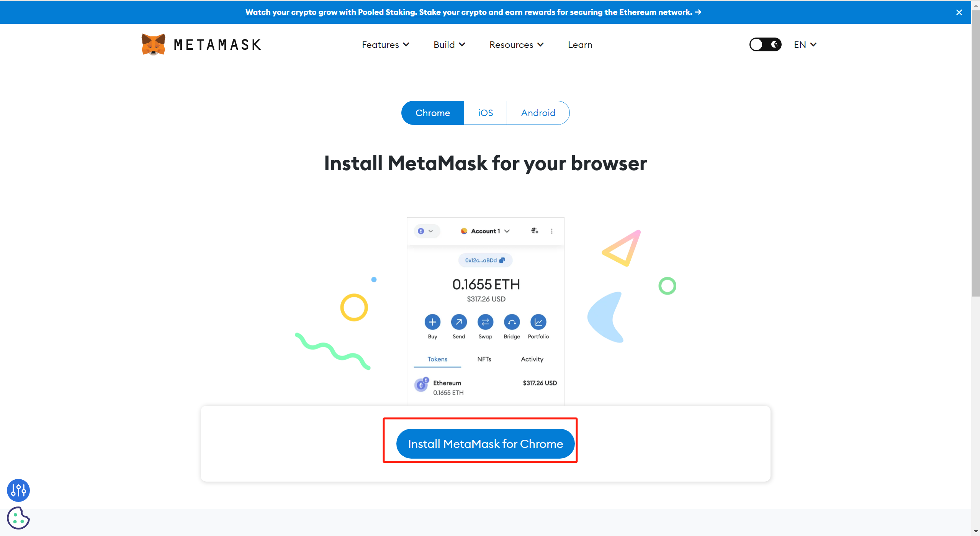
Task: Click Install MetaMask for Chrome button
Action: pos(485,444)
